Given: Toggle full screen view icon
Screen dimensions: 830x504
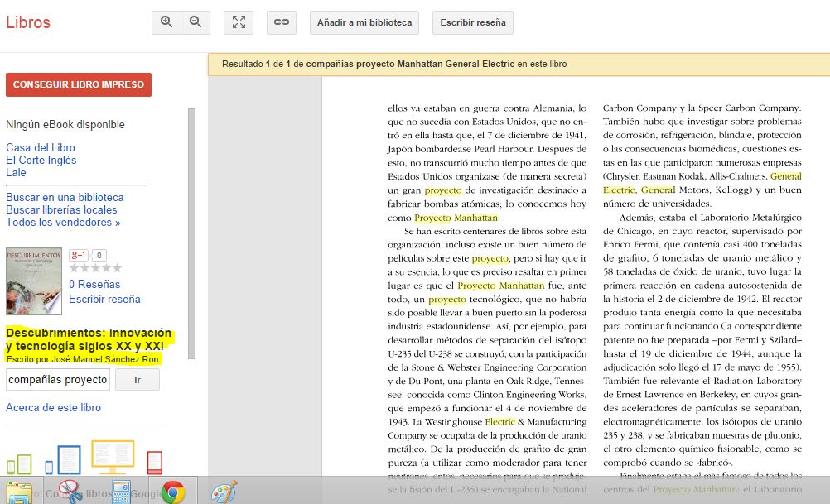Looking at the screenshot, I should point(239,22).
